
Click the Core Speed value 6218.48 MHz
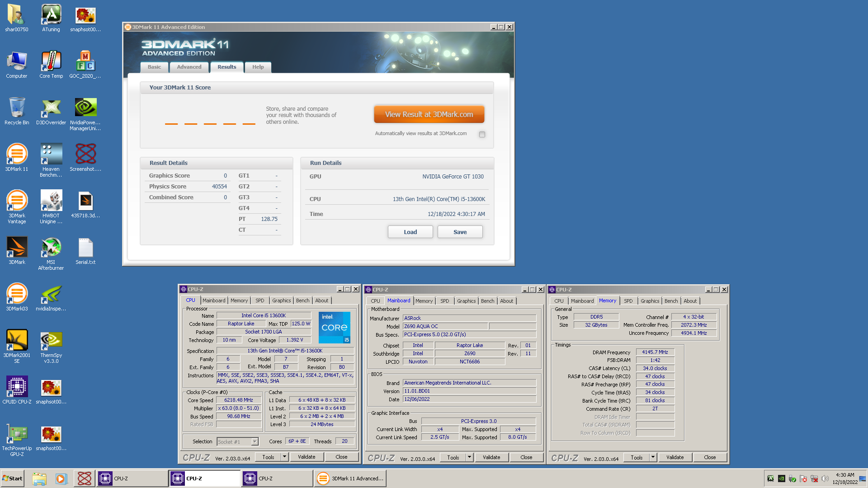coord(239,400)
